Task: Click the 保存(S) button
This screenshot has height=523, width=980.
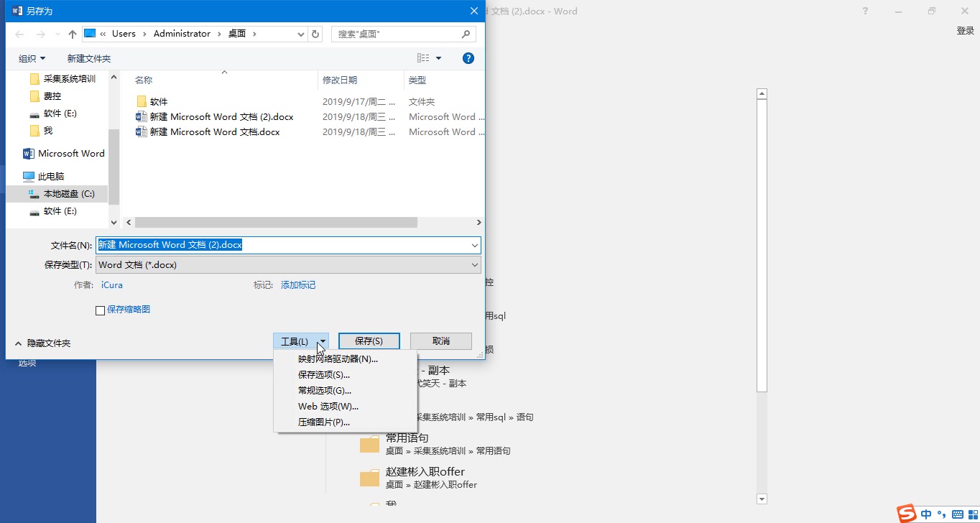Action: pos(369,341)
